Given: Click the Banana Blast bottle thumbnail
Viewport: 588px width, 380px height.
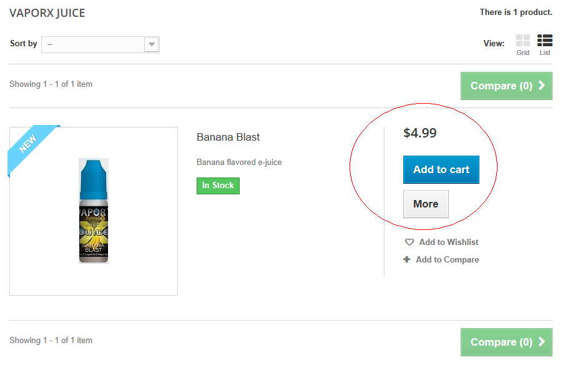Looking at the screenshot, I should point(94,211).
